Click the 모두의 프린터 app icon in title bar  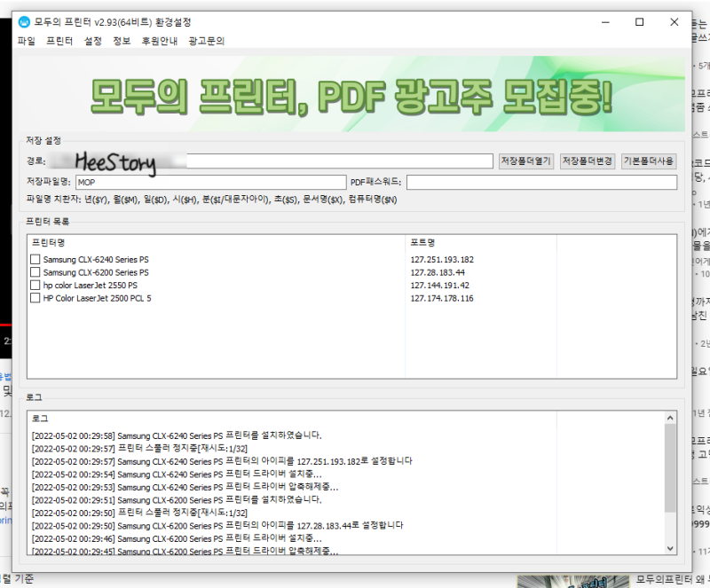coord(24,21)
